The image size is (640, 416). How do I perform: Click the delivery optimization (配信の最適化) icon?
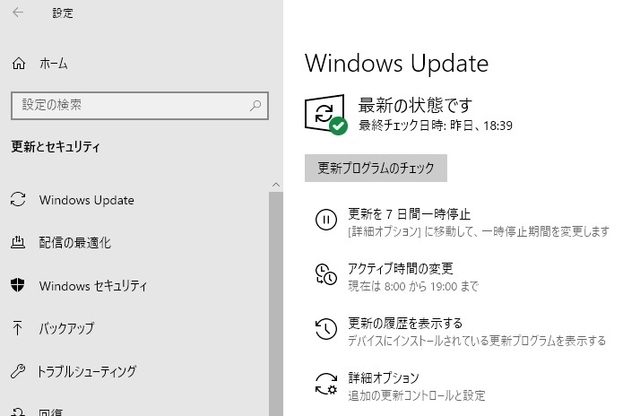pyautogui.click(x=18, y=242)
